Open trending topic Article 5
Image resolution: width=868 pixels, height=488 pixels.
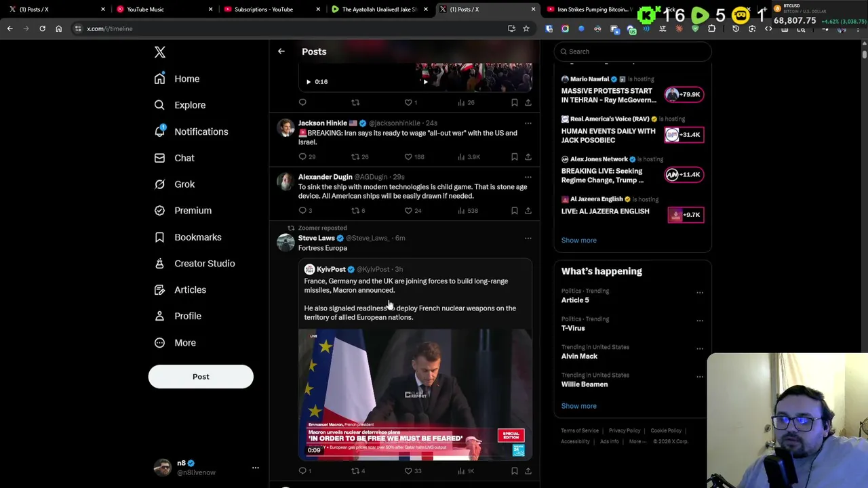(x=575, y=300)
